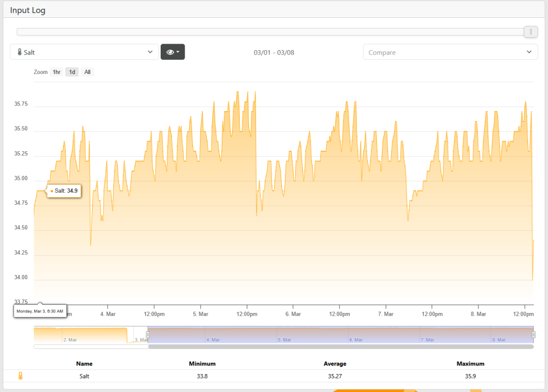Select the 1d zoom range

(x=72, y=72)
